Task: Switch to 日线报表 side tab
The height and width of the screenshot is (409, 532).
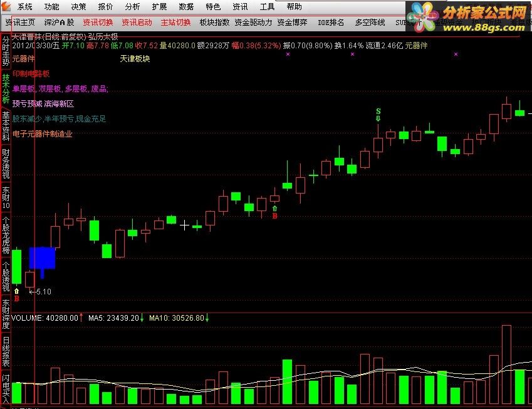Action: pyautogui.click(x=6, y=351)
